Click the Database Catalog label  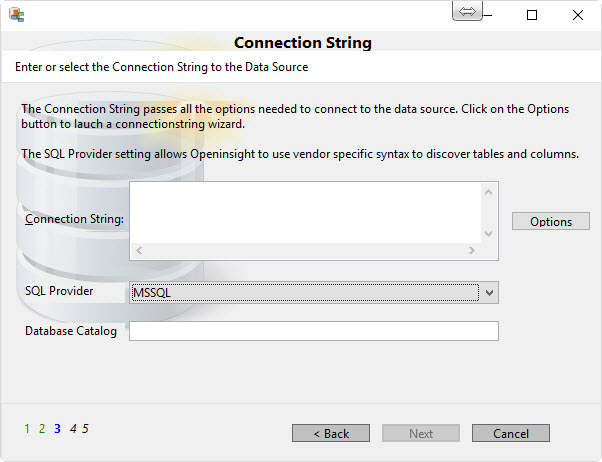pos(71,331)
